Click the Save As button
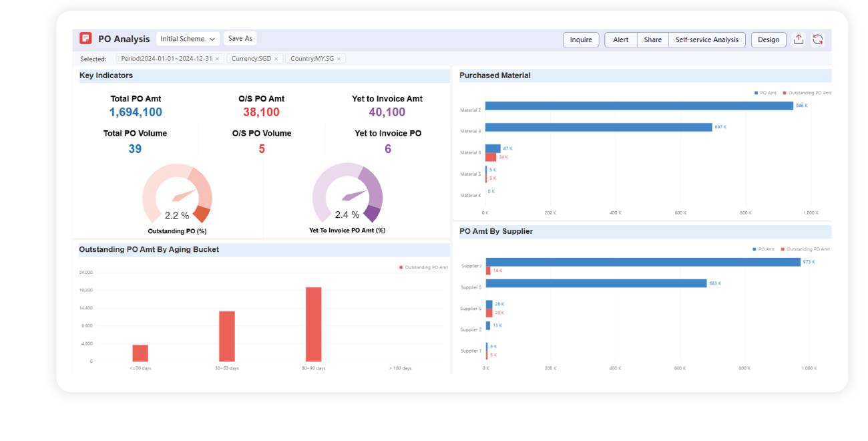Image resolution: width=868 pixels, height=441 pixels. pyautogui.click(x=240, y=39)
